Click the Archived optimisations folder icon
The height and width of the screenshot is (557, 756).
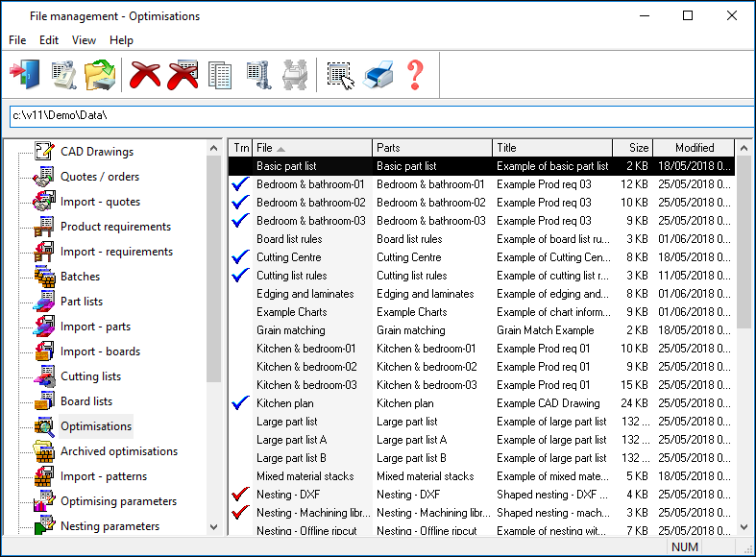coord(44,451)
